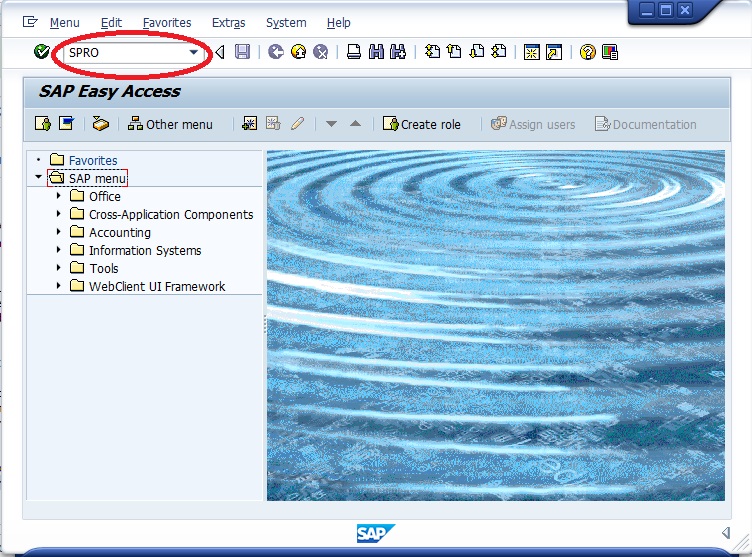Click the Create role button

click(421, 124)
